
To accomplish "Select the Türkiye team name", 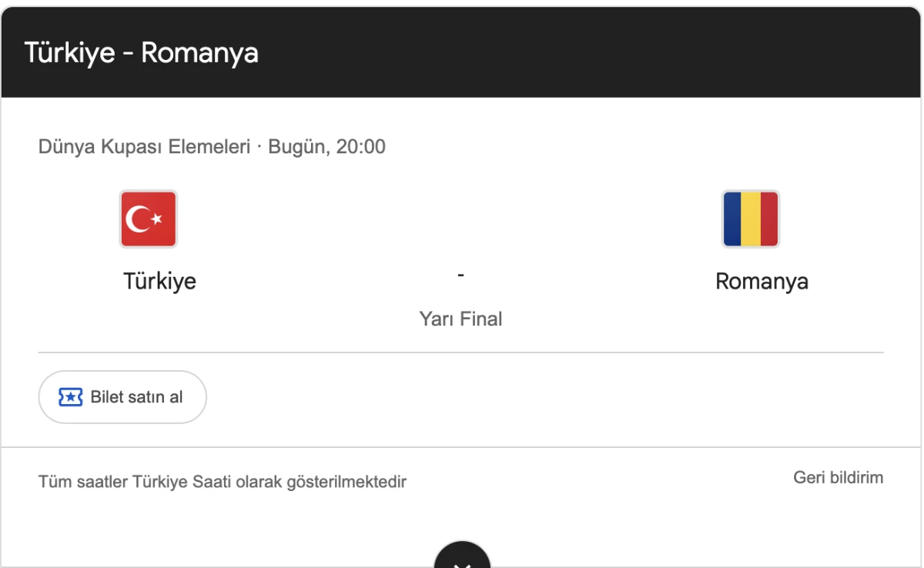I will [x=159, y=281].
